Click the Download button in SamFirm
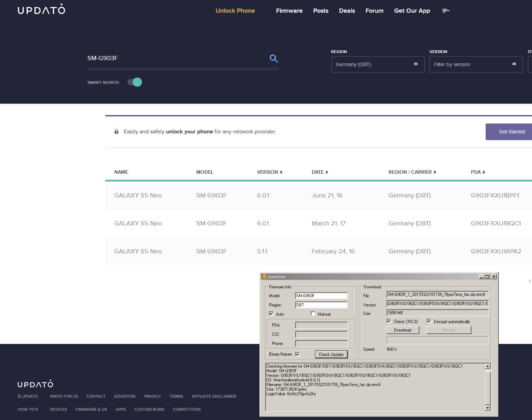532x420 pixels. click(402, 330)
